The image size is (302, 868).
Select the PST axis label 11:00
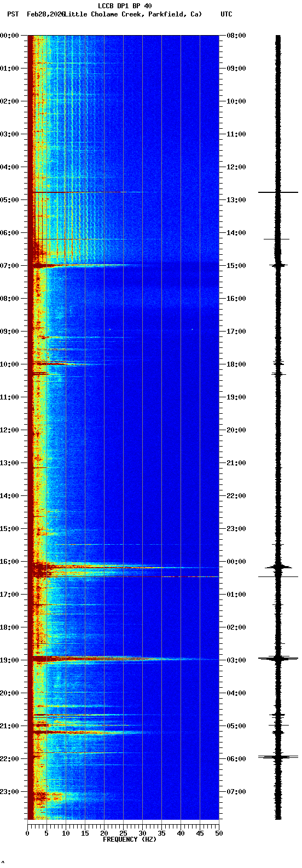(9, 397)
